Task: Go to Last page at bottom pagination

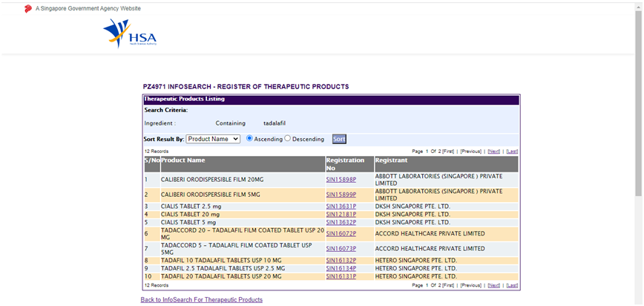Action: pyautogui.click(x=512, y=285)
